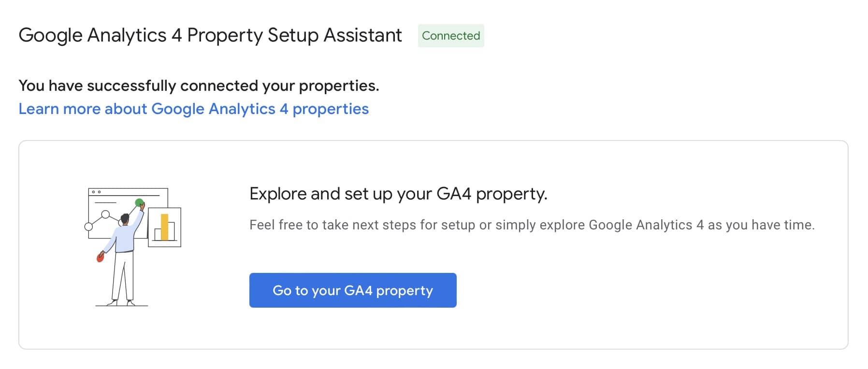This screenshot has width=868, height=369.
Task: Click the yellow bar chart graphic in the illustration
Action: 165,227
